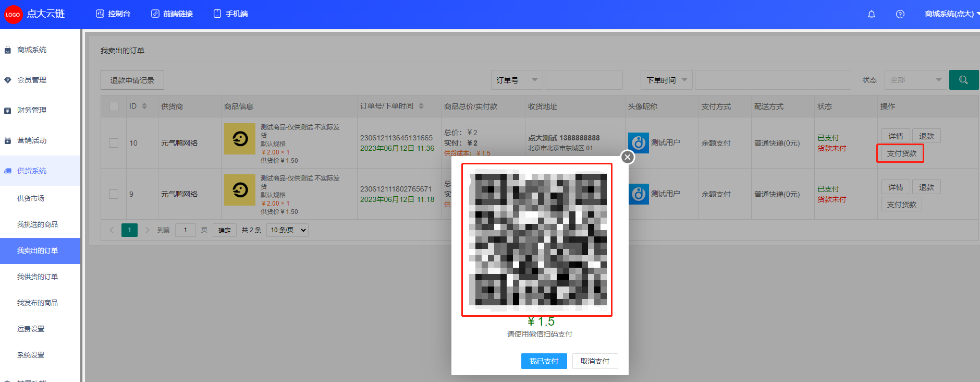Open the 订单号 search type dropdown

click(517, 80)
